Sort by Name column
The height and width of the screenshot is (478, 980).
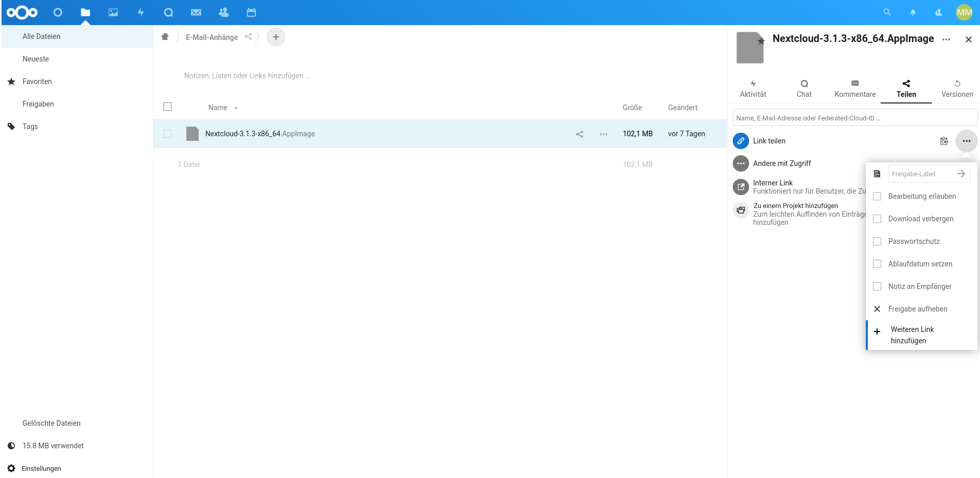coord(218,108)
